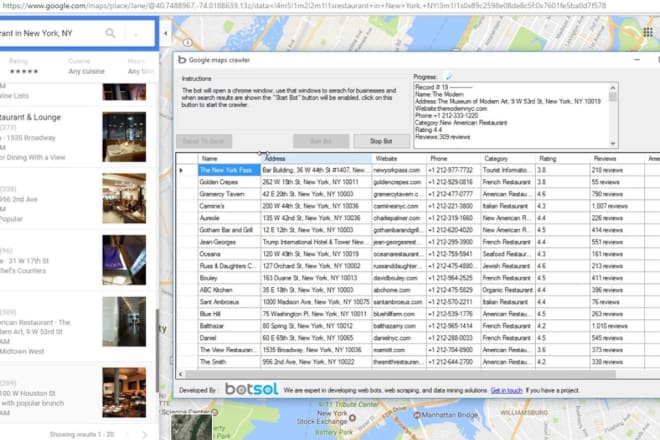The image size is (660, 440).
Task: Click the horizontal scrollbar thumb under the table
Action: (x=400, y=374)
